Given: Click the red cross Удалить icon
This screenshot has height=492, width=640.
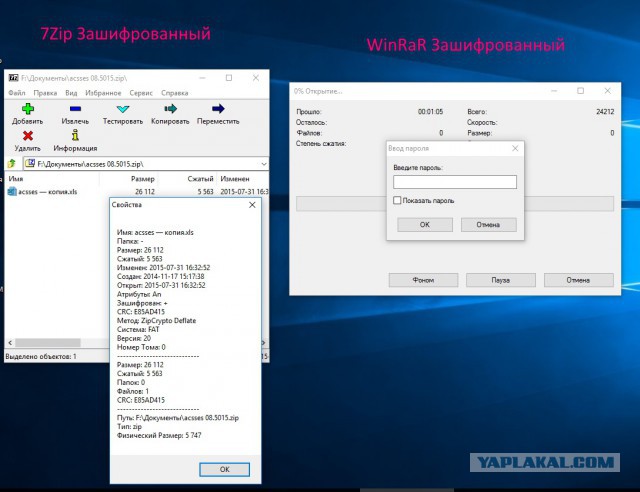Looking at the screenshot, I should [28, 136].
